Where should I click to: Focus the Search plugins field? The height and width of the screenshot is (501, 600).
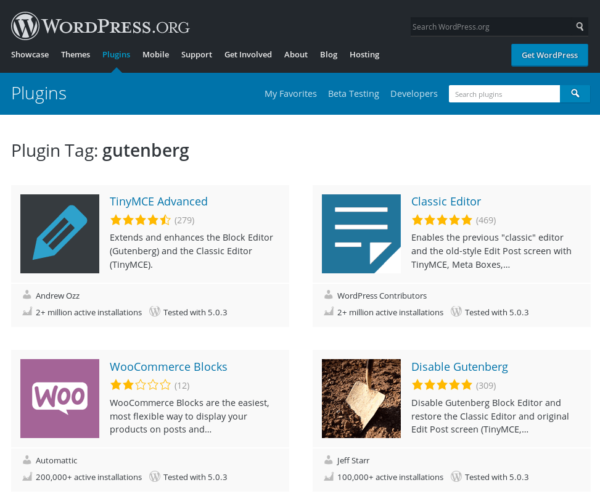tap(504, 94)
